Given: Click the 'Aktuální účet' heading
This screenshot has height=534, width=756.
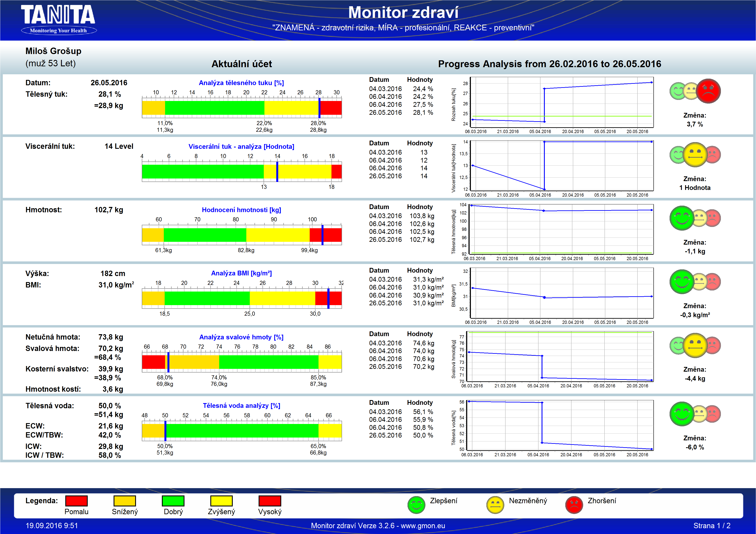Looking at the screenshot, I should click(242, 64).
